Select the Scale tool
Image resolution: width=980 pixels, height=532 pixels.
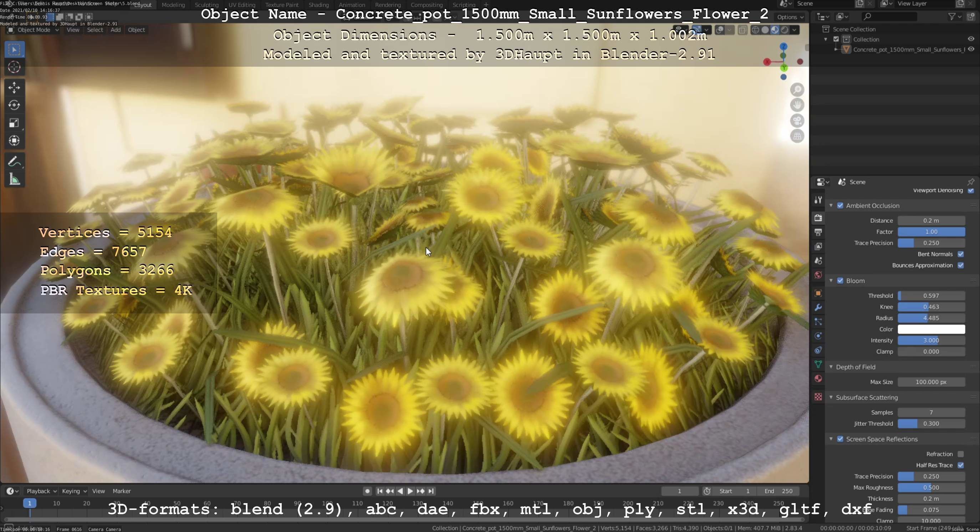click(x=15, y=123)
